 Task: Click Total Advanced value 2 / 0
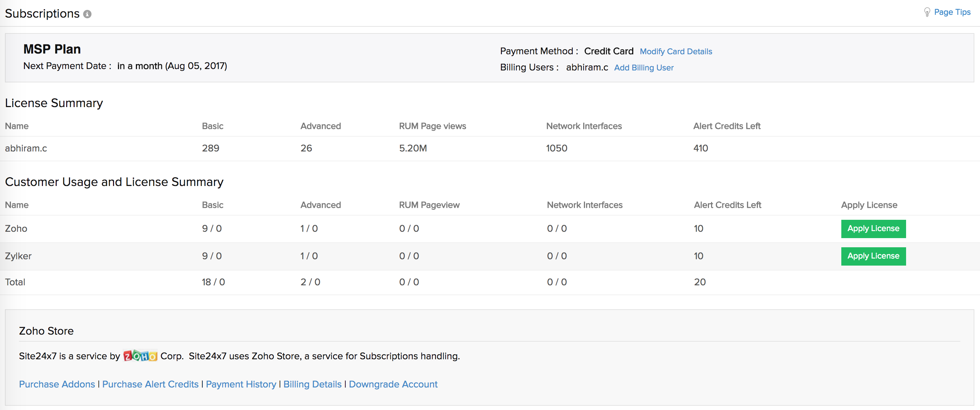pyautogui.click(x=310, y=282)
